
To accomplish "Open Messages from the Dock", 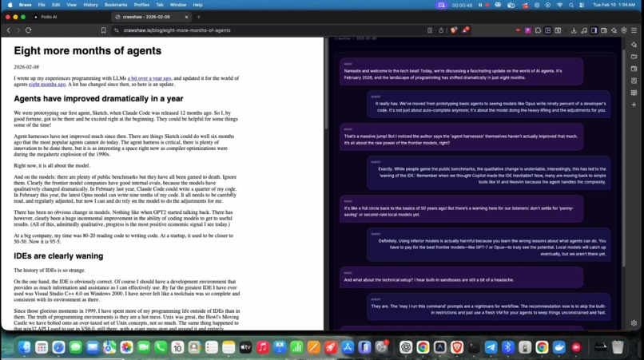I will [76, 347].
